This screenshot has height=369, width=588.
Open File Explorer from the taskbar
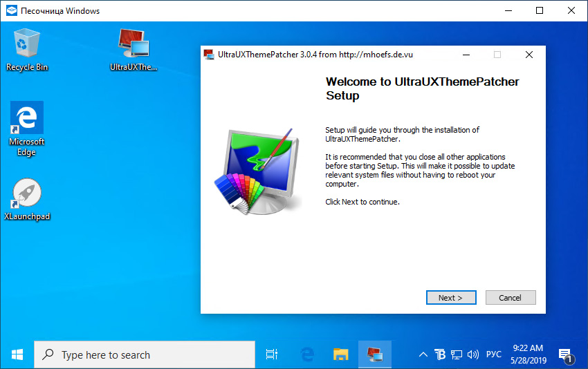[x=340, y=354]
